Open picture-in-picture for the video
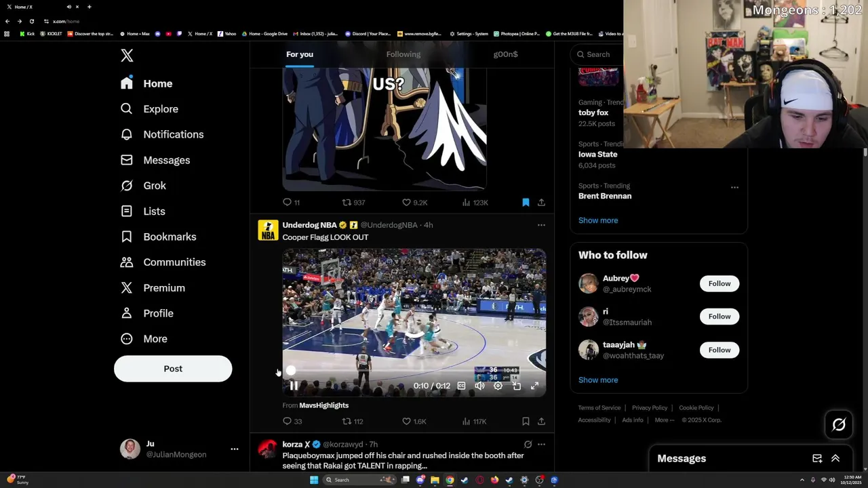Image resolution: width=868 pixels, height=488 pixels. [516, 386]
